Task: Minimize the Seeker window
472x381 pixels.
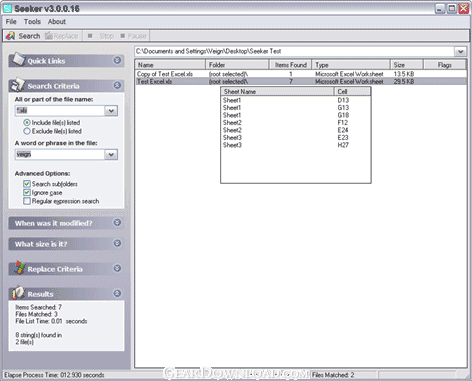Action: click(x=440, y=8)
